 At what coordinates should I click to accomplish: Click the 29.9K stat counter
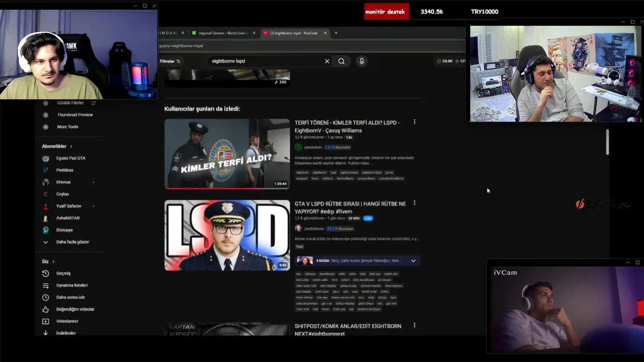(445, 61)
